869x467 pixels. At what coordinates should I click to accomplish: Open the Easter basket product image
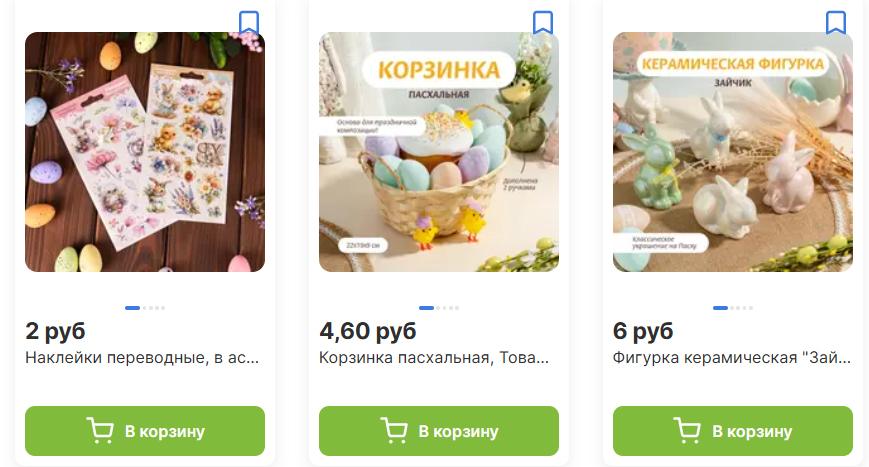(x=438, y=152)
